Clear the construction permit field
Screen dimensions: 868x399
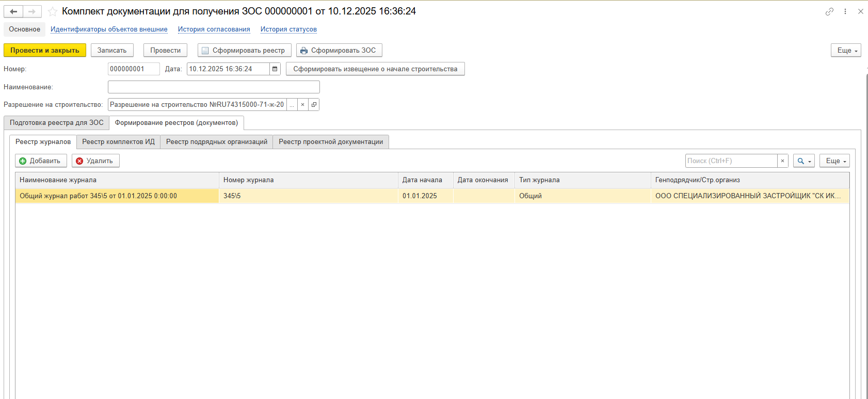click(x=303, y=105)
